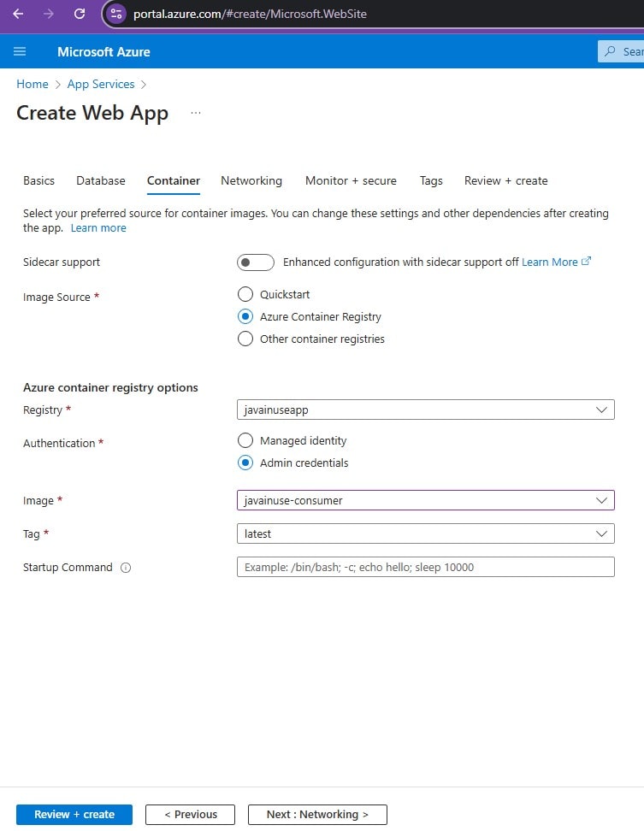The height and width of the screenshot is (831, 644).
Task: Click the Next : Networking button
Action: 317,815
